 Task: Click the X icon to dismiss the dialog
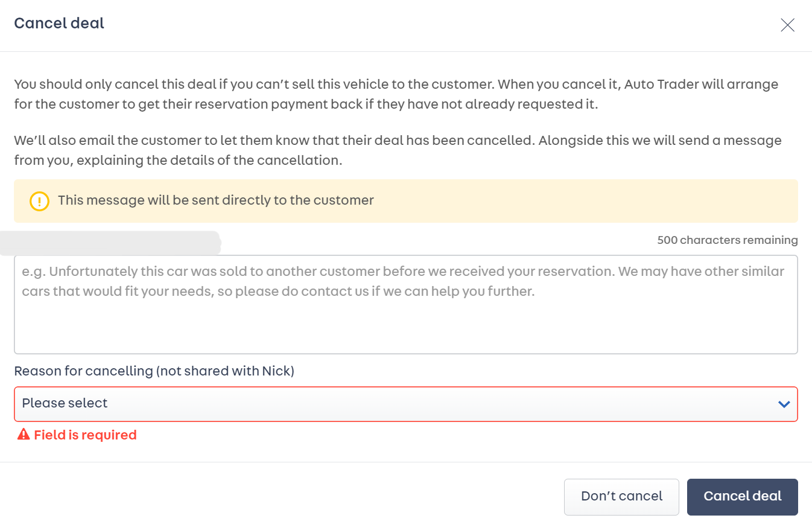tap(787, 25)
